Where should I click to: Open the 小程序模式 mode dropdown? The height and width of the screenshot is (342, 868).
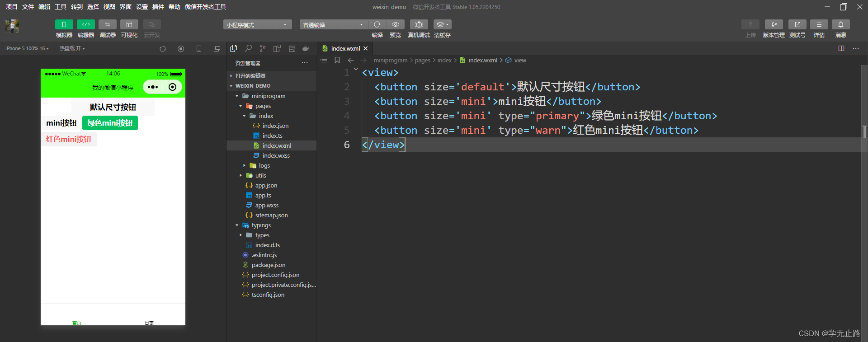[257, 25]
